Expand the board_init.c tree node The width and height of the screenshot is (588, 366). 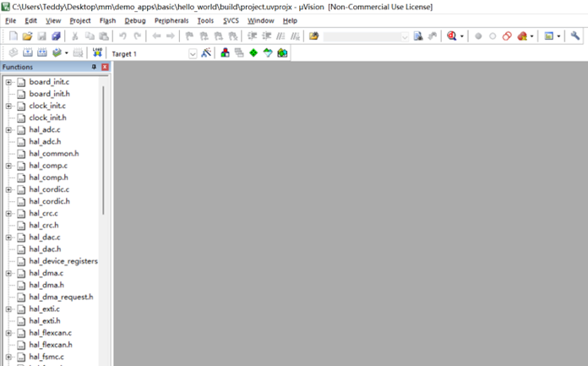coord(8,82)
